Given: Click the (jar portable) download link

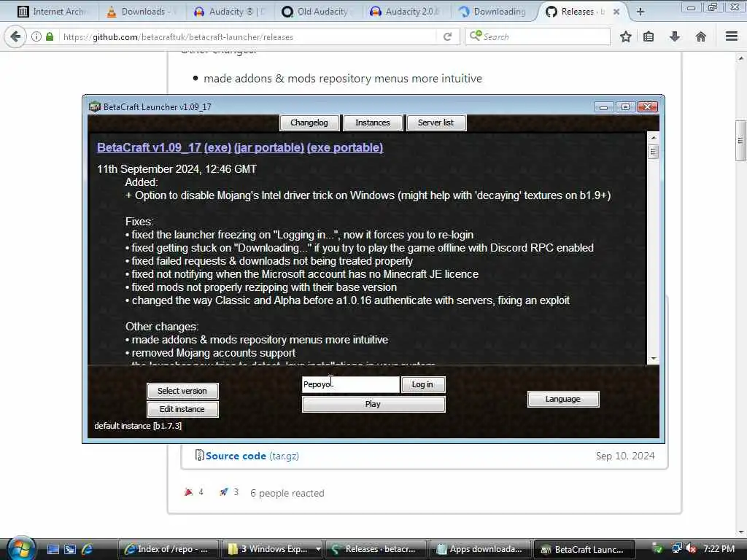Looking at the screenshot, I should pos(269,147).
